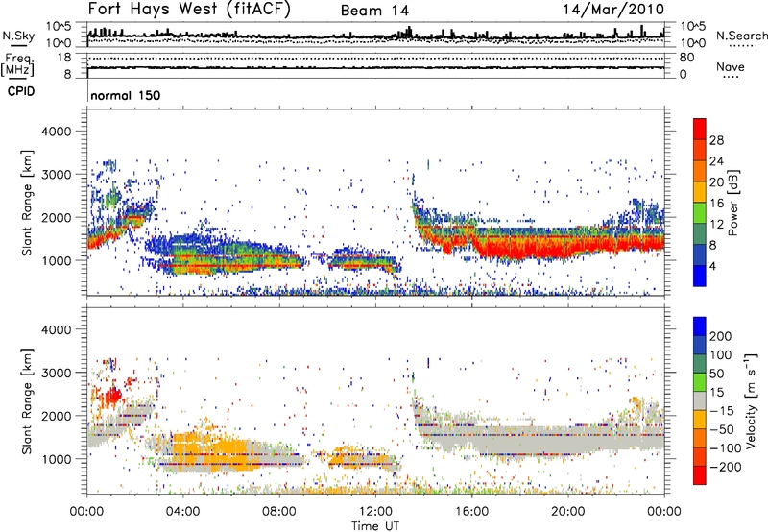Click the 'Slant Range [km]' label of power panel
Viewport: 768px width, 532px height.
[28, 203]
